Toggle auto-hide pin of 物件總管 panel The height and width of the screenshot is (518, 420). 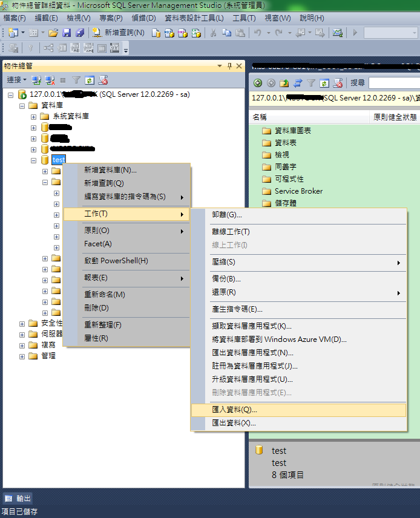[229, 66]
